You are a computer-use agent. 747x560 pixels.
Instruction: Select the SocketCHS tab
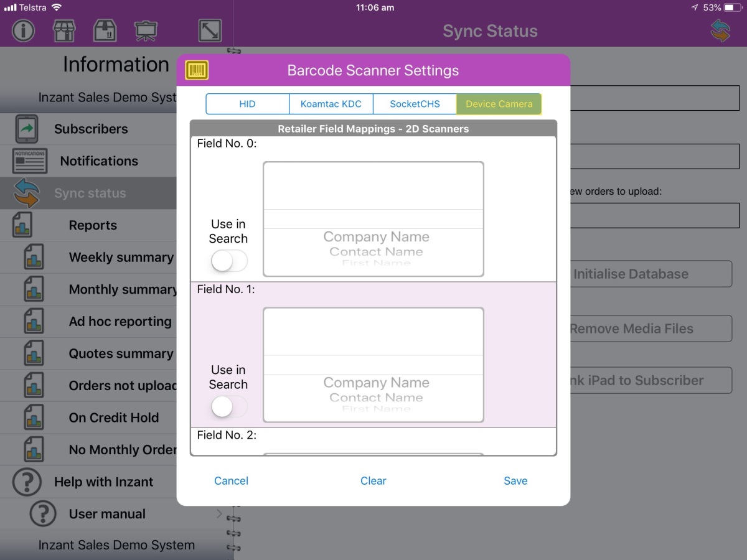(x=415, y=104)
